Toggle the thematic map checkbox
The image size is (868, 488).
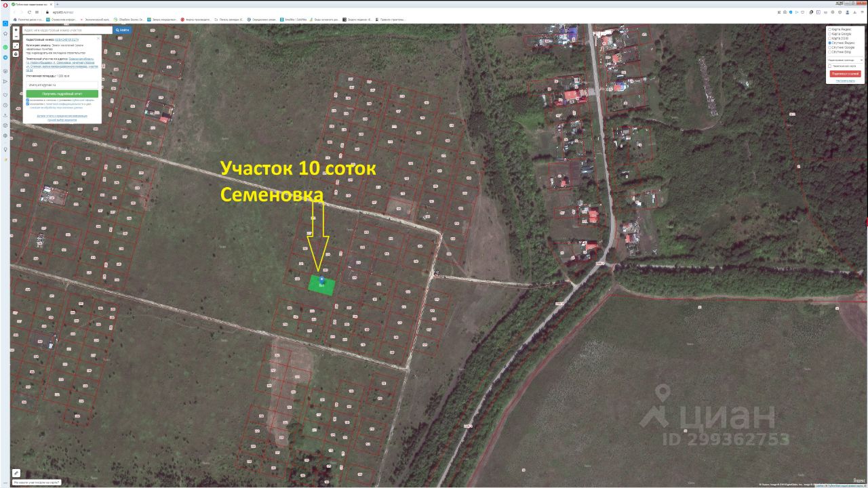(x=829, y=66)
